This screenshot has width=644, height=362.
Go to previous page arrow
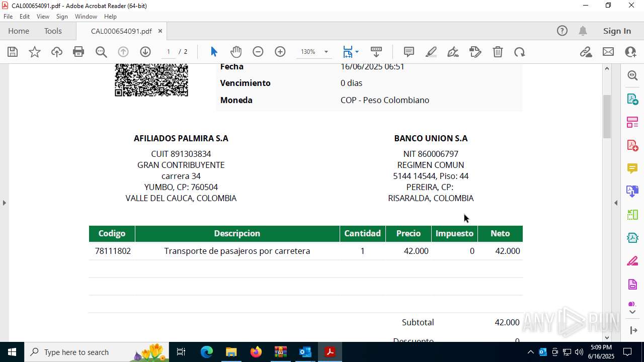pos(123,52)
